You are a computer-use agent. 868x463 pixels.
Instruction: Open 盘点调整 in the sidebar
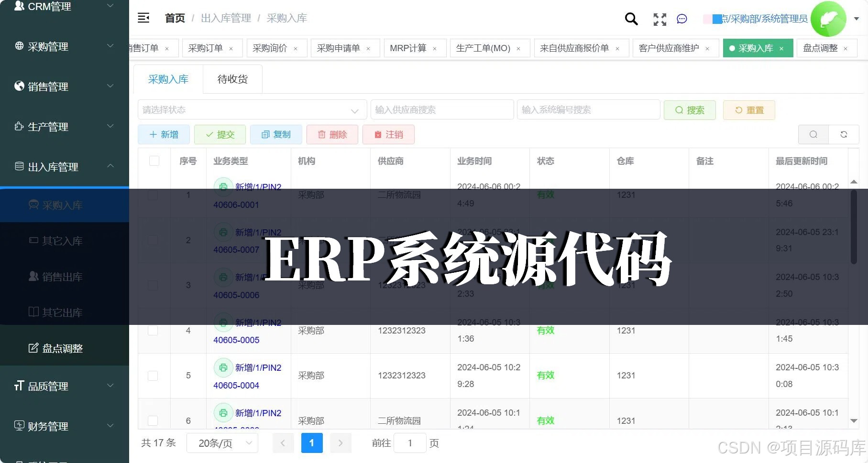point(65,348)
